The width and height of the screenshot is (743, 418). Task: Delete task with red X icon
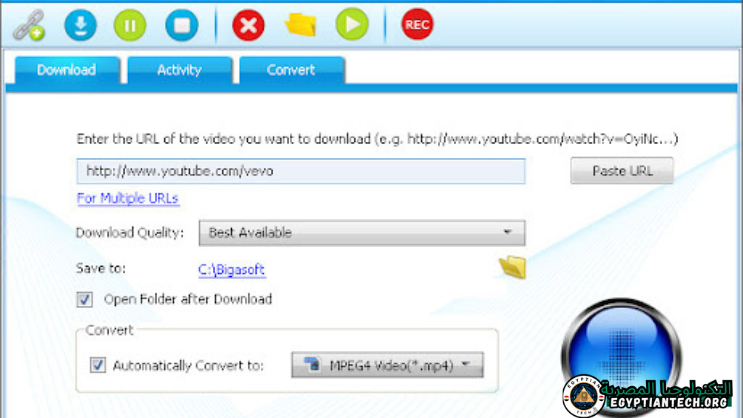click(x=248, y=25)
